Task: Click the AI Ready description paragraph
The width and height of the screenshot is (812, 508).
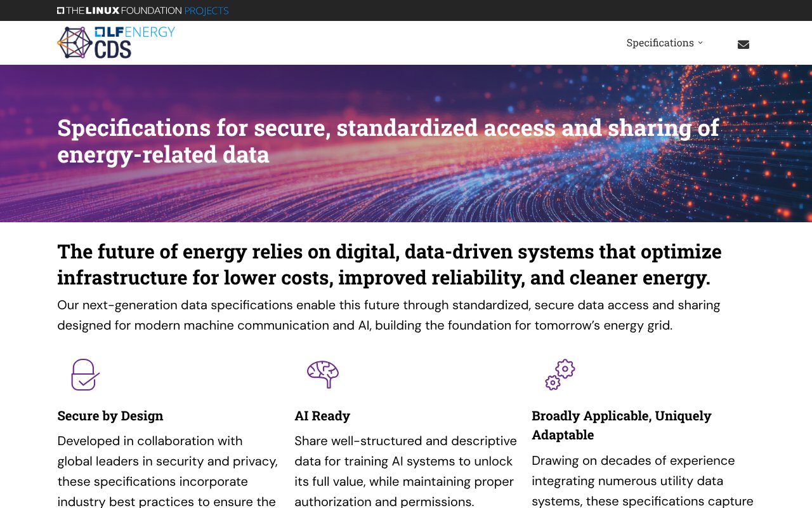Action: coord(405,471)
